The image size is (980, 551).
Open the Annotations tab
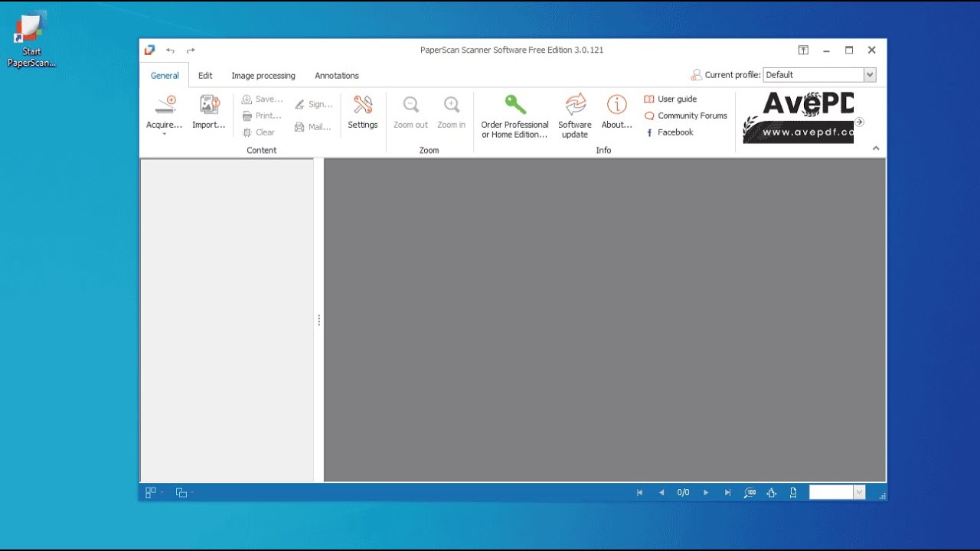point(337,76)
